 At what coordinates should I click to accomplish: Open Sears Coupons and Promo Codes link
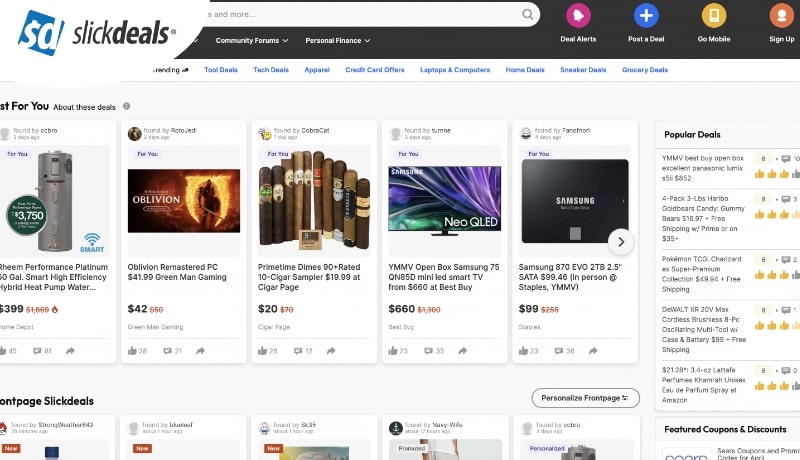(x=758, y=454)
